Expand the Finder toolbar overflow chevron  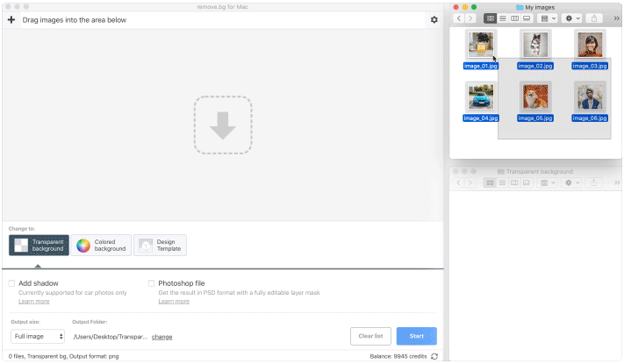(616, 18)
